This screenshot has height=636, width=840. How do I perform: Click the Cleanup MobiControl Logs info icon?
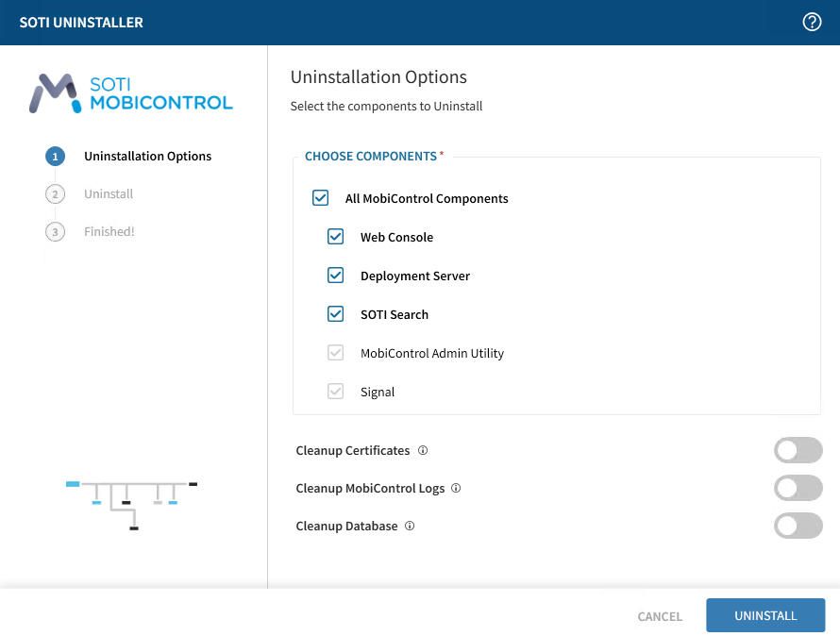[456, 488]
